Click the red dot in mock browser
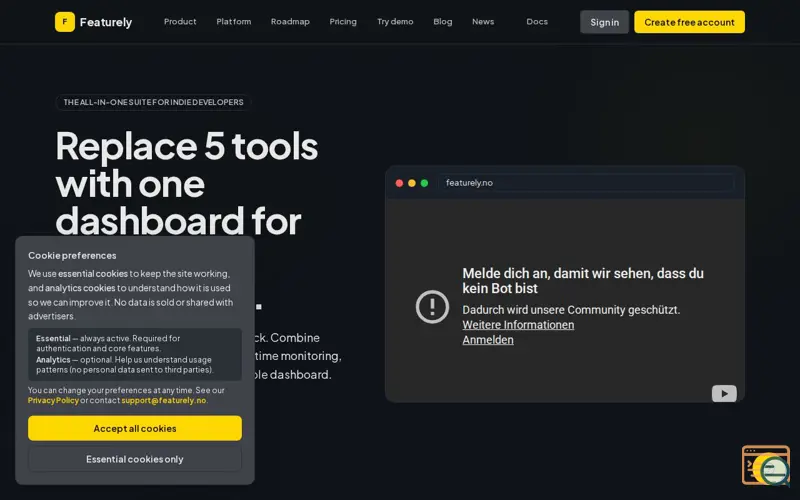This screenshot has width=800, height=500. coord(399,183)
